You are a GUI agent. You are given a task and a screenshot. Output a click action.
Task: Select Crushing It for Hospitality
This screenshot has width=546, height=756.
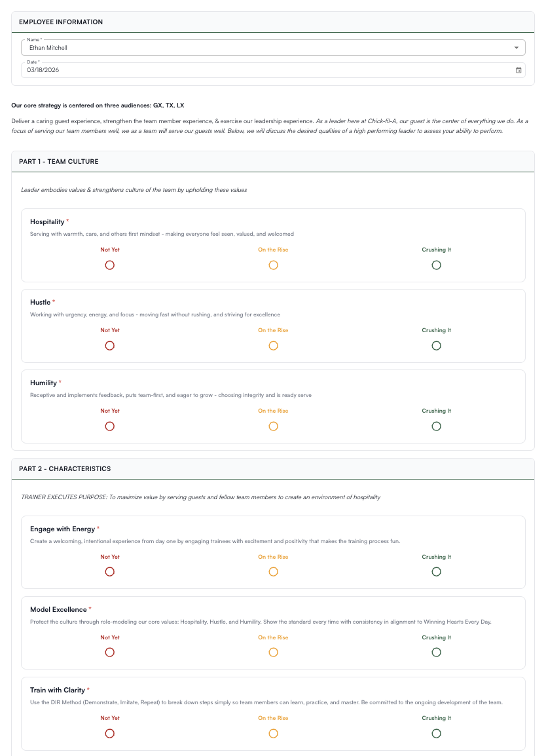(x=436, y=265)
